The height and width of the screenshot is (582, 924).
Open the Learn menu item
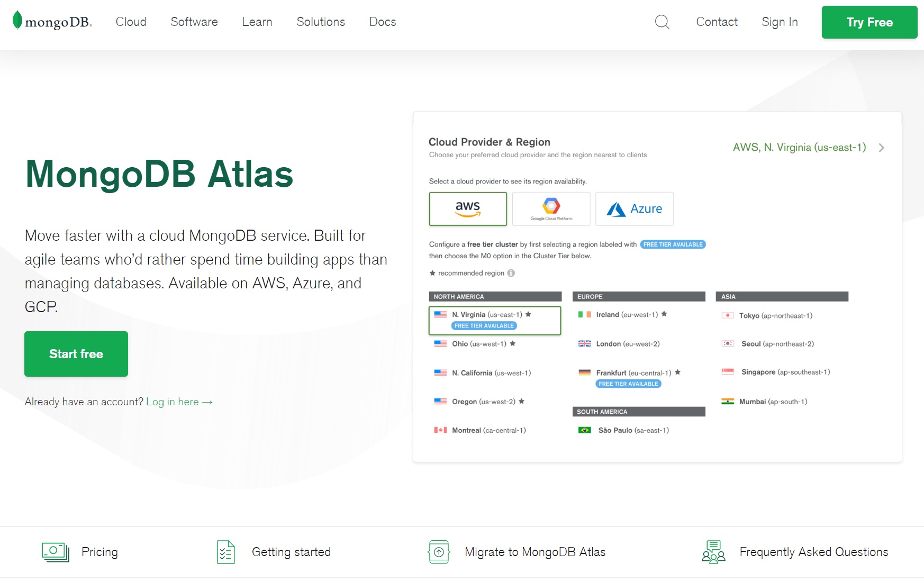(x=257, y=22)
